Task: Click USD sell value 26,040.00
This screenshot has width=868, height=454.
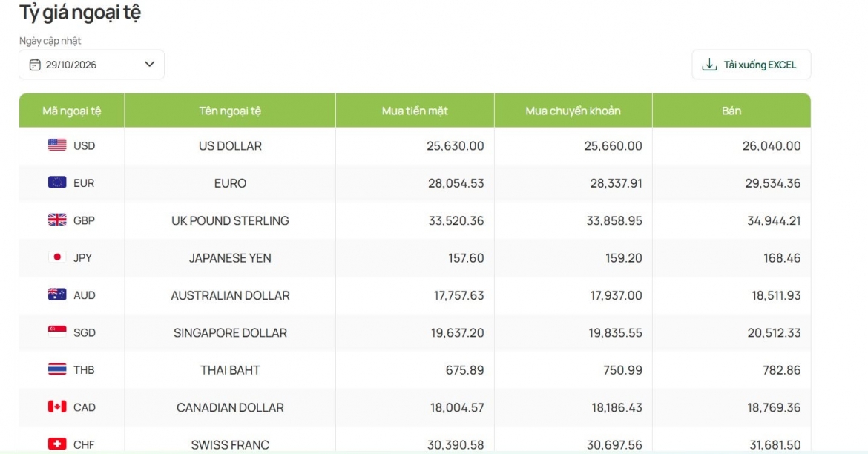Action: (x=771, y=146)
